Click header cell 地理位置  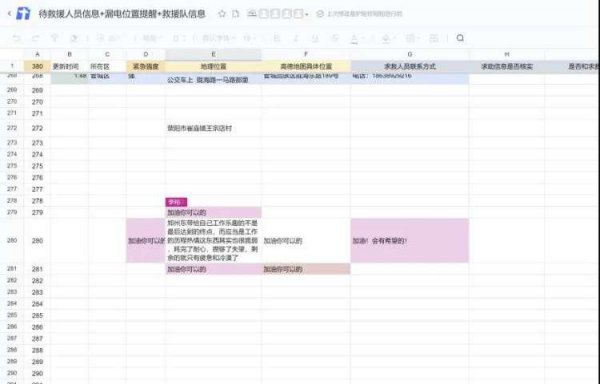[x=214, y=66]
